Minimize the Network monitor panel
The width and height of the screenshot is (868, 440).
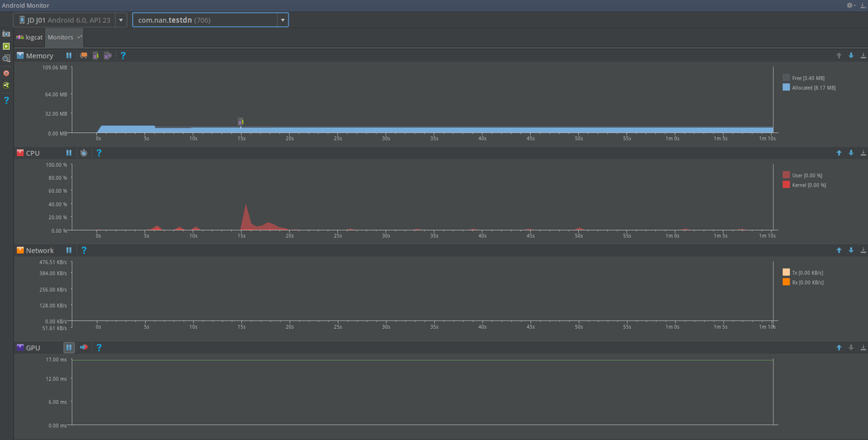(863, 250)
